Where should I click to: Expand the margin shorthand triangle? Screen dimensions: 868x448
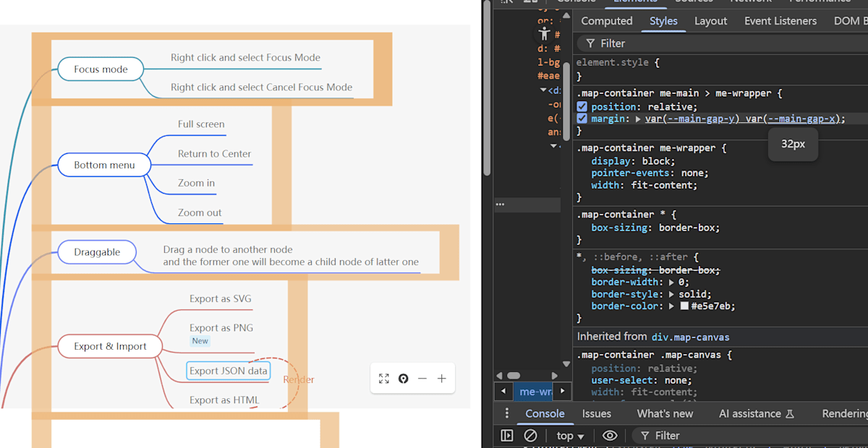click(638, 119)
